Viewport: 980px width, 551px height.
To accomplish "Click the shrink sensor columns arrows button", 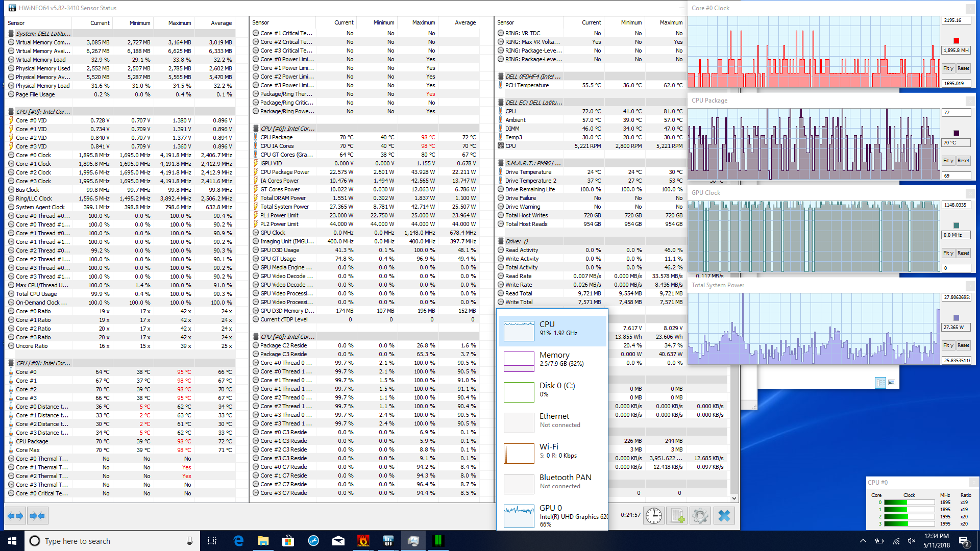I will pyautogui.click(x=37, y=516).
